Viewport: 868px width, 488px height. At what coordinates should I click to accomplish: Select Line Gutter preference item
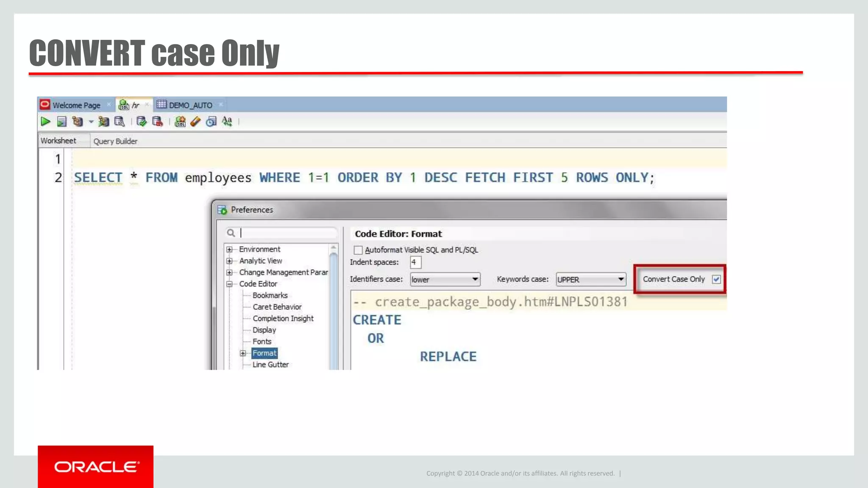pyautogui.click(x=270, y=365)
